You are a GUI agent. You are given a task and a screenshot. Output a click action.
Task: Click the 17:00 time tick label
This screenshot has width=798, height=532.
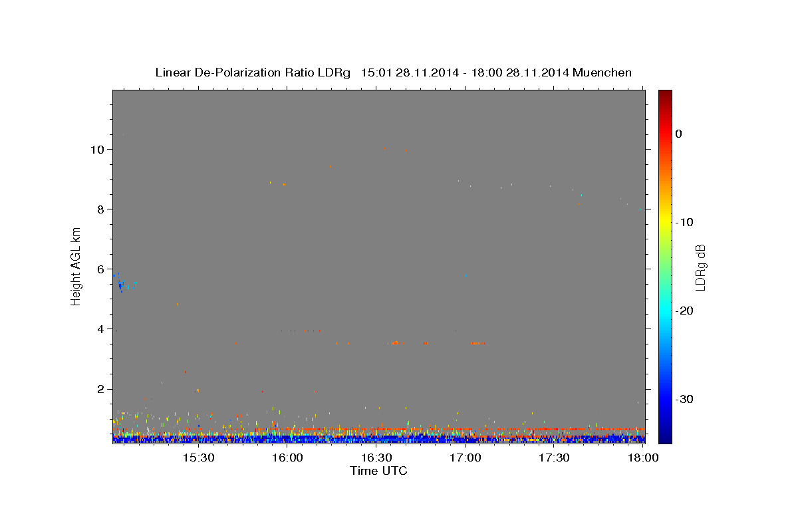pos(465,458)
